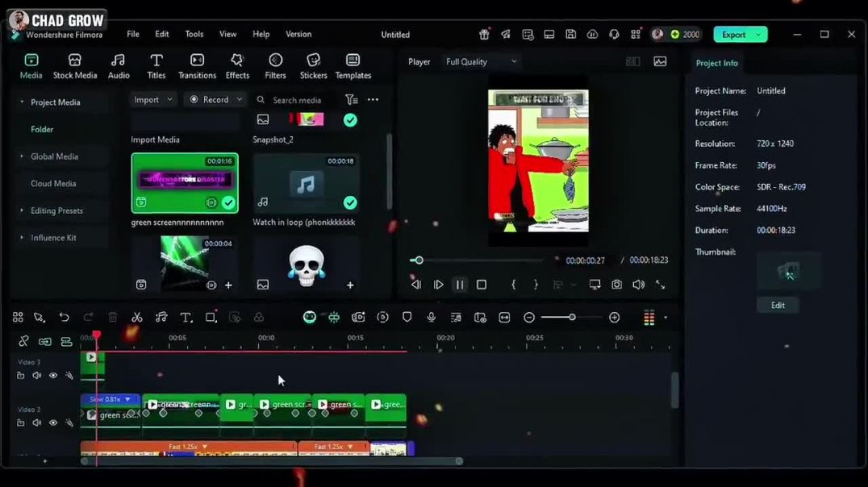Select the Watch in loop audio clip
Screen dimensions: 868x487
pos(306,183)
